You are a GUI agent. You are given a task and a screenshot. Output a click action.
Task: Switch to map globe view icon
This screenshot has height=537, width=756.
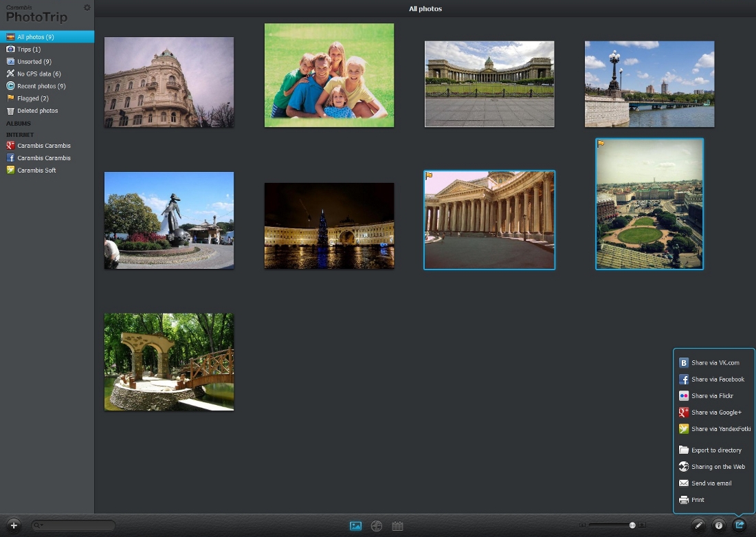click(377, 526)
